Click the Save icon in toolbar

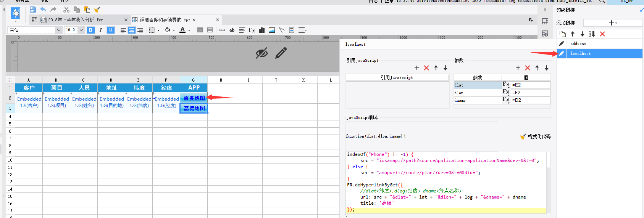click(x=33, y=10)
